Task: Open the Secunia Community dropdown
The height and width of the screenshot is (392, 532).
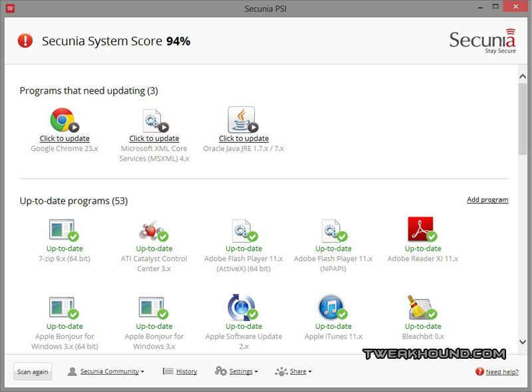Action: (112, 371)
